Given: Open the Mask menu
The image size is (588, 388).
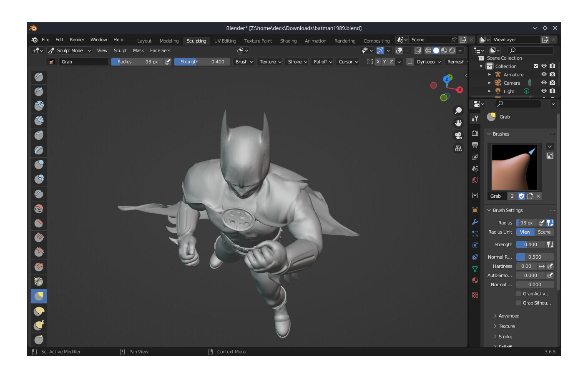Looking at the screenshot, I should [138, 50].
